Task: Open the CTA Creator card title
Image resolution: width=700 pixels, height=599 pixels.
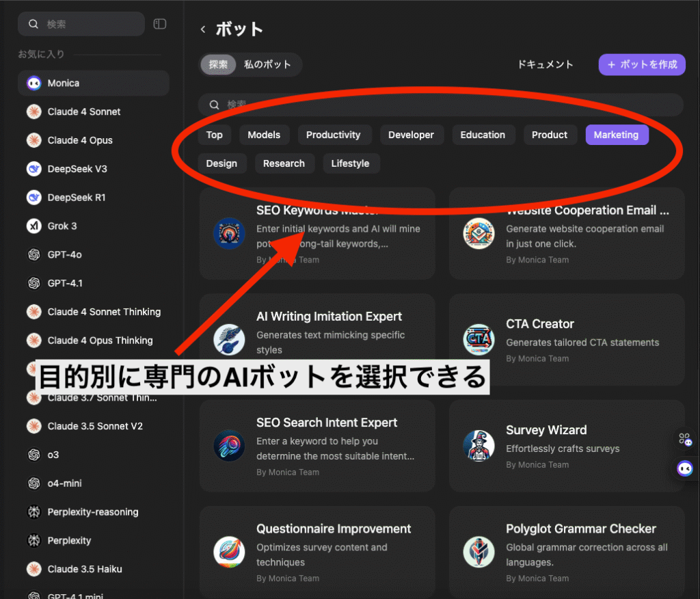Action: [x=540, y=324]
